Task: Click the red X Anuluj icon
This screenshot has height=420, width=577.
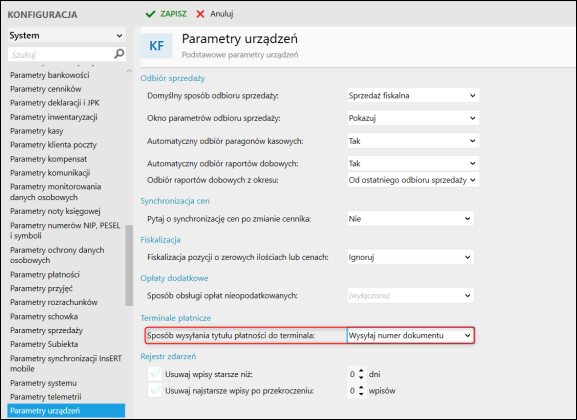Action: pyautogui.click(x=200, y=14)
